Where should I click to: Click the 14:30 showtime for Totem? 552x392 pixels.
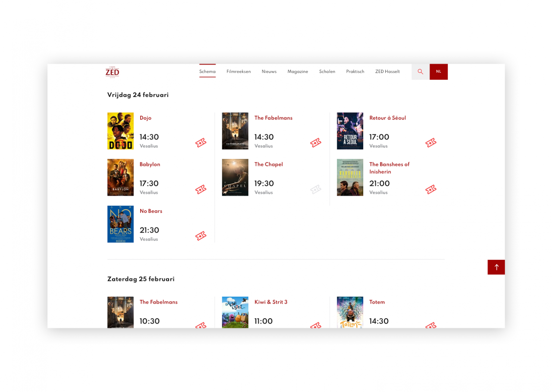click(379, 321)
